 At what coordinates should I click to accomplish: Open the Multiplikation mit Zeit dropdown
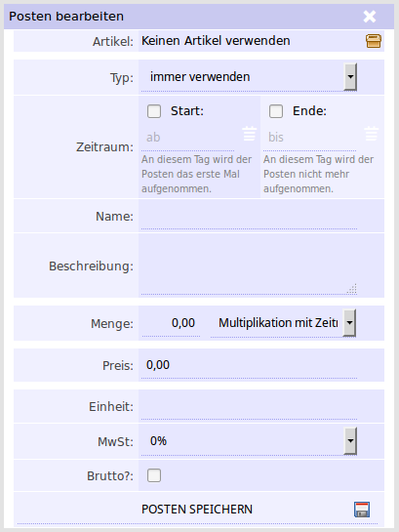click(283, 323)
